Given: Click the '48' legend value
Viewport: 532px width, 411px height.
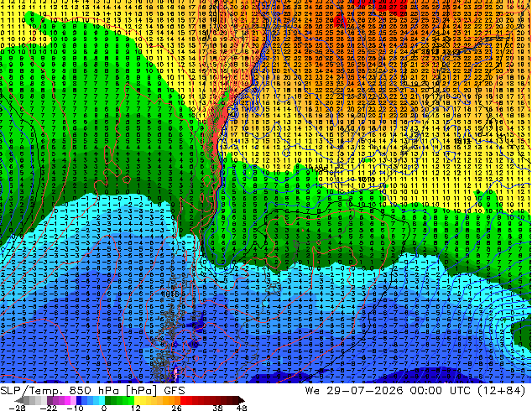Looking at the screenshot, I should 242,408.
